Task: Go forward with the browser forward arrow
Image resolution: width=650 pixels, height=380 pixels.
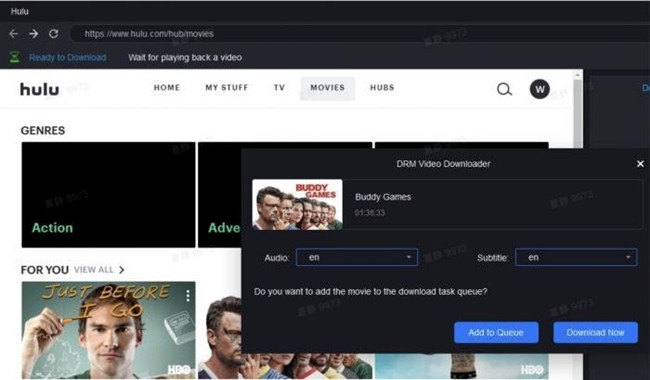Action: pyautogui.click(x=34, y=34)
